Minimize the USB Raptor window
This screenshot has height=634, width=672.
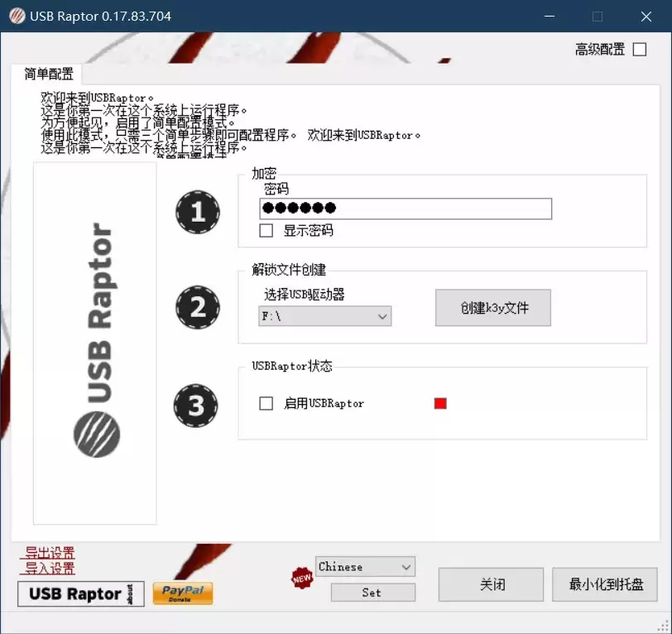pyautogui.click(x=550, y=17)
